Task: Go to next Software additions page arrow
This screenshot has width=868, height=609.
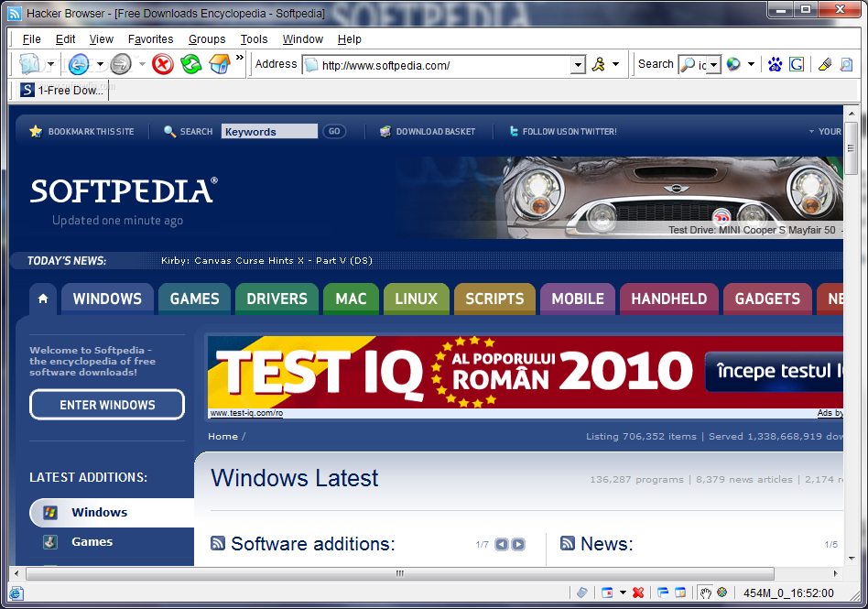Action: pos(518,544)
